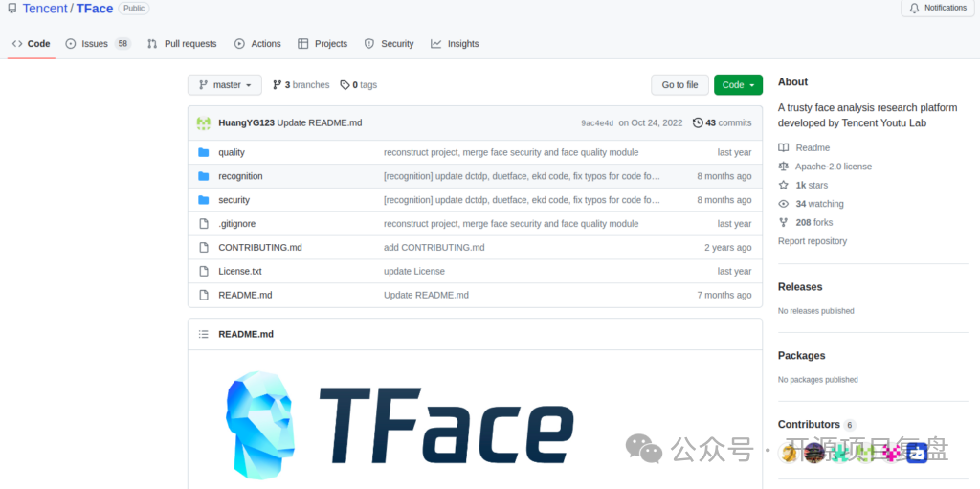Open README.md in the file list
Screen dimensions: 980x489
[245, 295]
